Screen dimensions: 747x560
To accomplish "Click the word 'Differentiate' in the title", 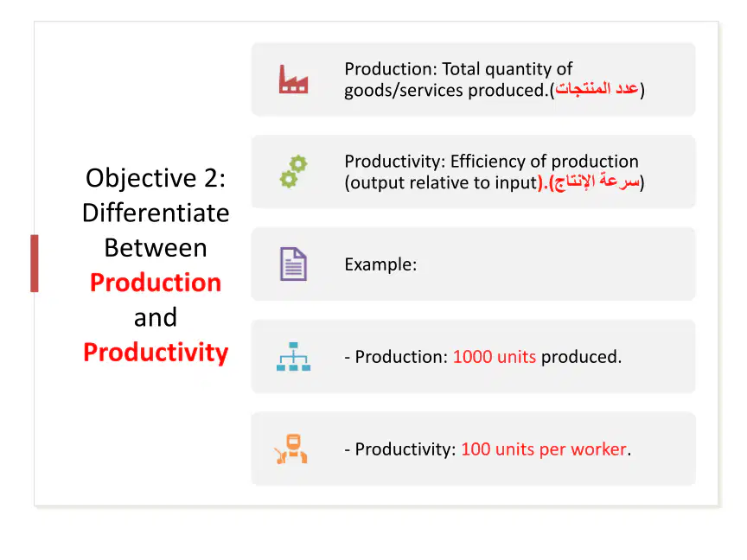I will [x=156, y=213].
